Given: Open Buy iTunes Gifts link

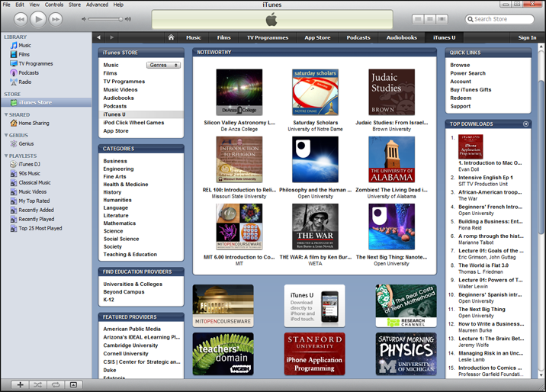Looking at the screenshot, I should [x=471, y=89].
